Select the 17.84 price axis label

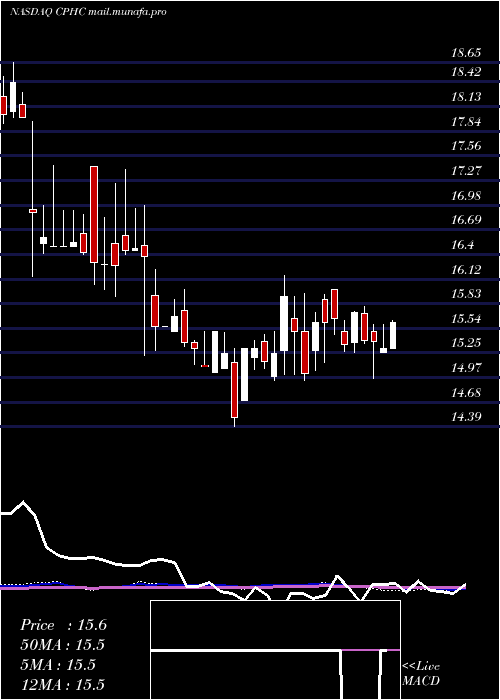point(466,121)
